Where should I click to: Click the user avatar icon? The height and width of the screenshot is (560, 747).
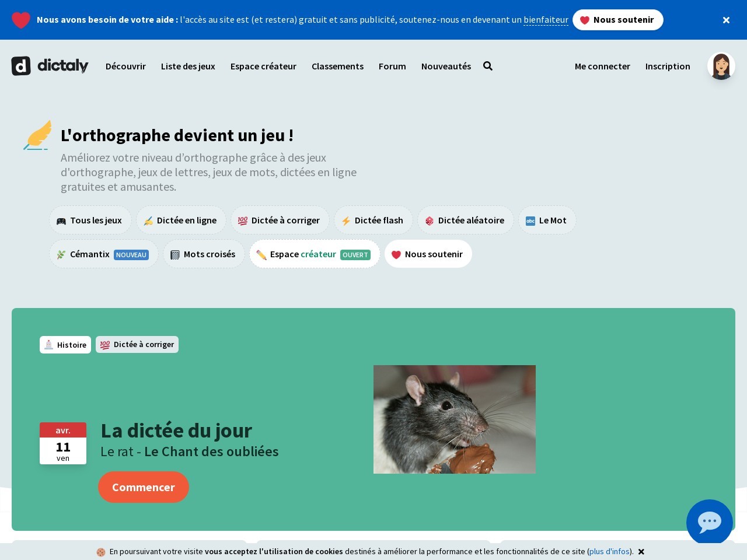point(721,66)
